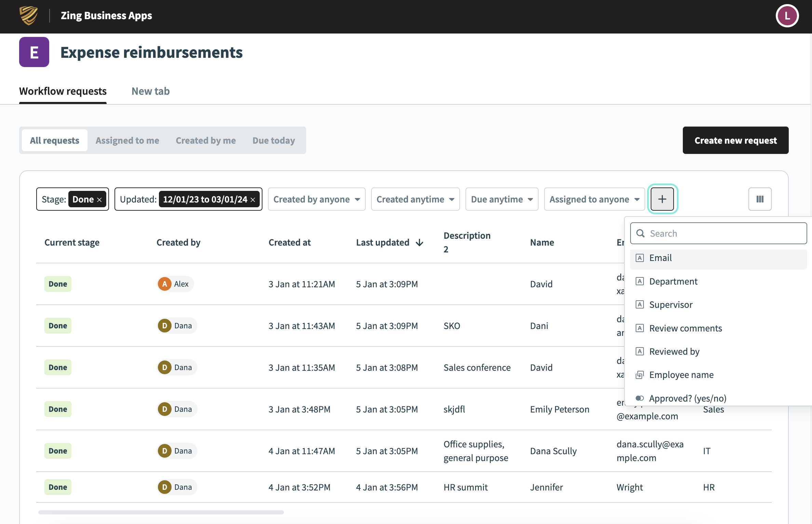Screen dimensions: 812x524
Task: Remove the Done stage filter
Action: (x=99, y=200)
